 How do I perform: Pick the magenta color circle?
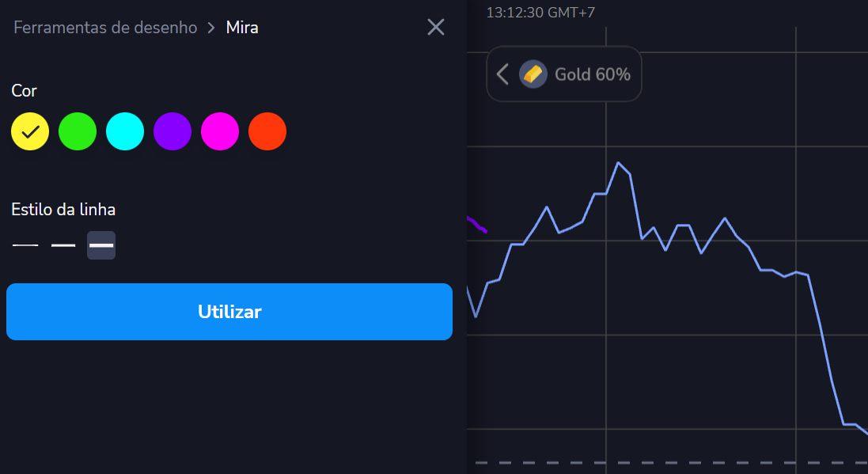[x=220, y=131]
